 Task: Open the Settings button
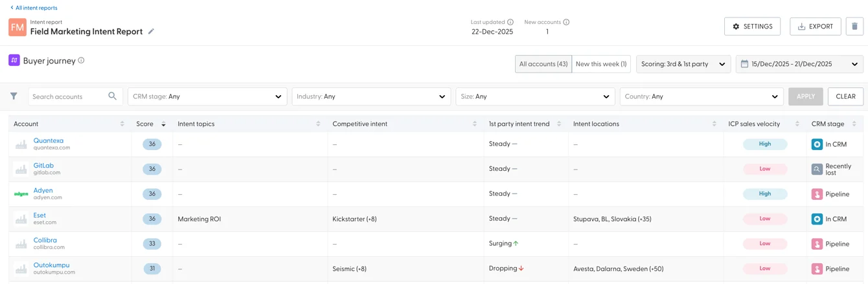click(752, 27)
